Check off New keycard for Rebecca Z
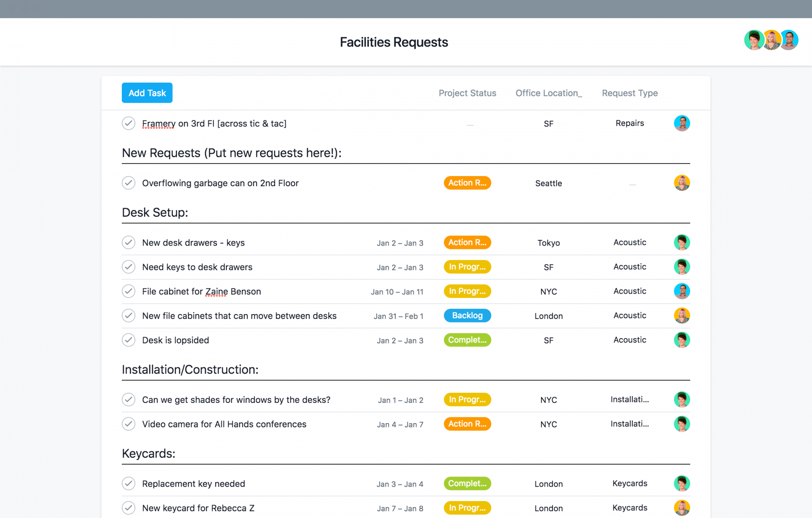812x518 pixels. coord(129,508)
